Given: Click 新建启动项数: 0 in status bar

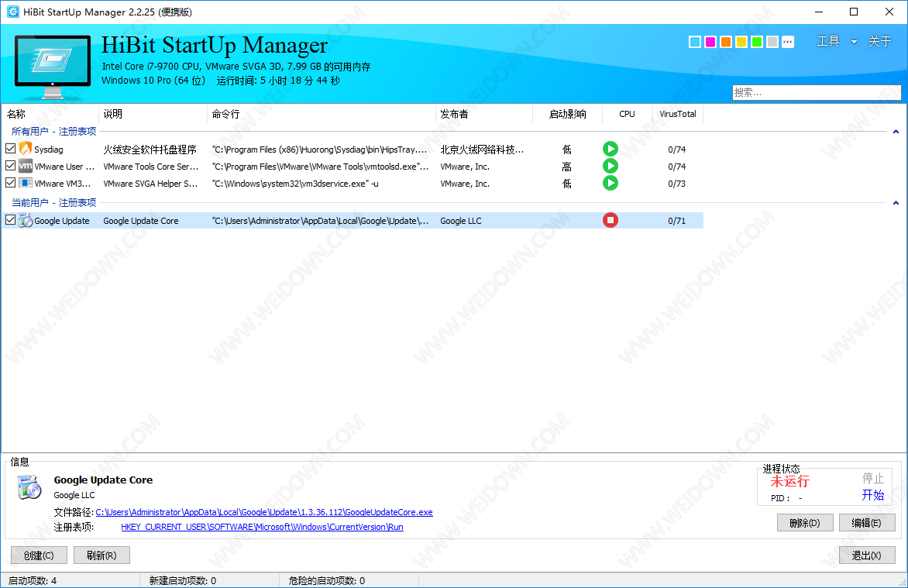Looking at the screenshot, I should pyautogui.click(x=182, y=580).
